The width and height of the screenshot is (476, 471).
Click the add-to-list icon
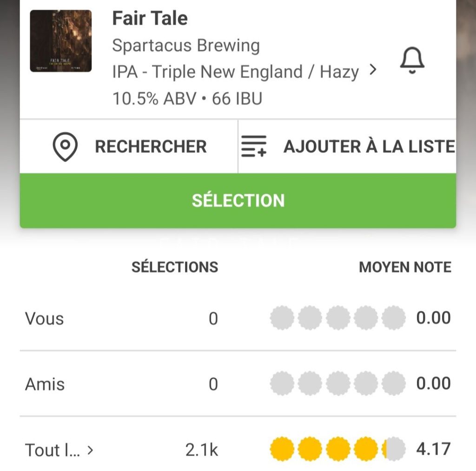(x=254, y=147)
